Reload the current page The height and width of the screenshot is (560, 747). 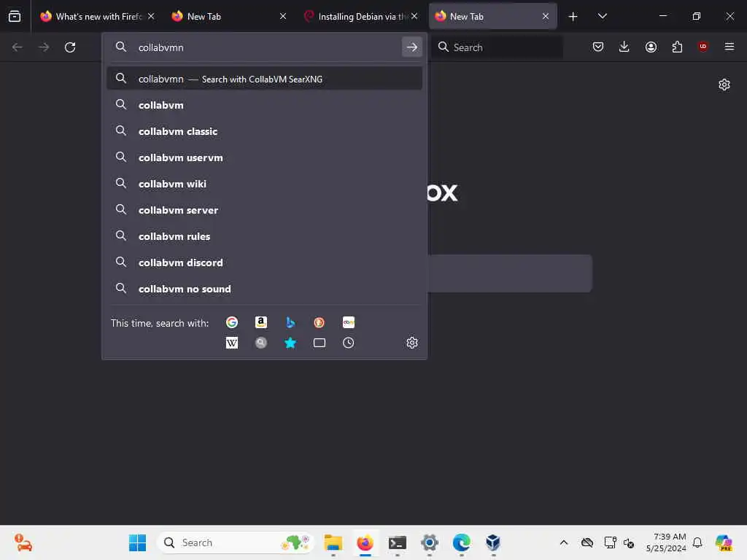click(x=70, y=47)
